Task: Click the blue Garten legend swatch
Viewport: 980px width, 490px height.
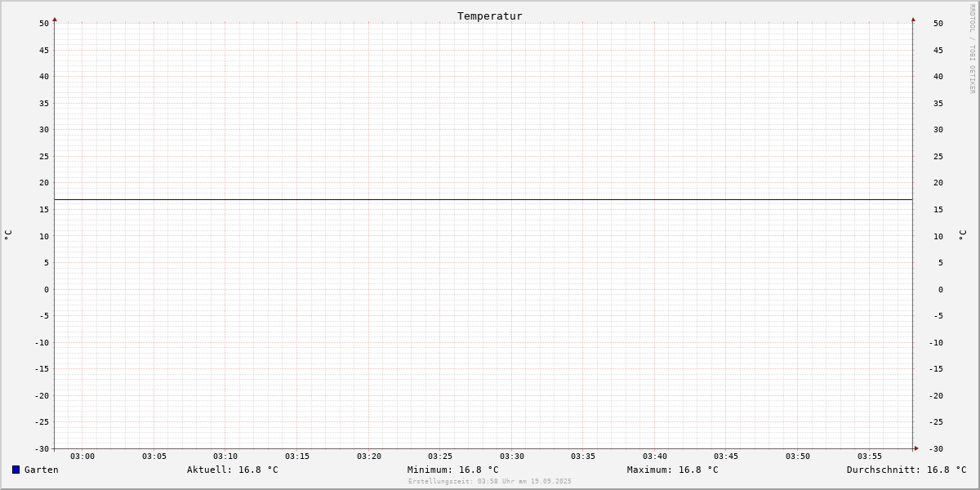Action: (x=16, y=470)
